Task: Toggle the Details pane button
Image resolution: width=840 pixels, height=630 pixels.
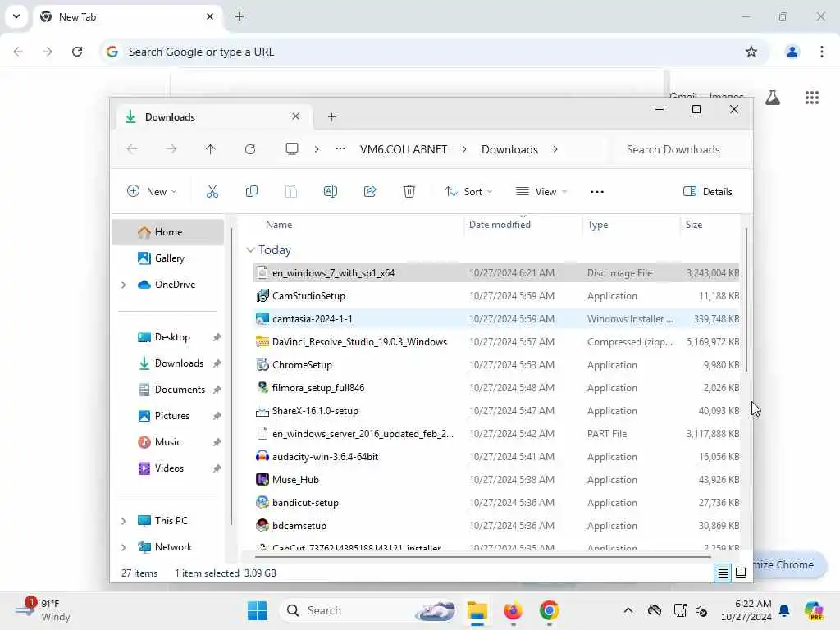Action: point(708,192)
